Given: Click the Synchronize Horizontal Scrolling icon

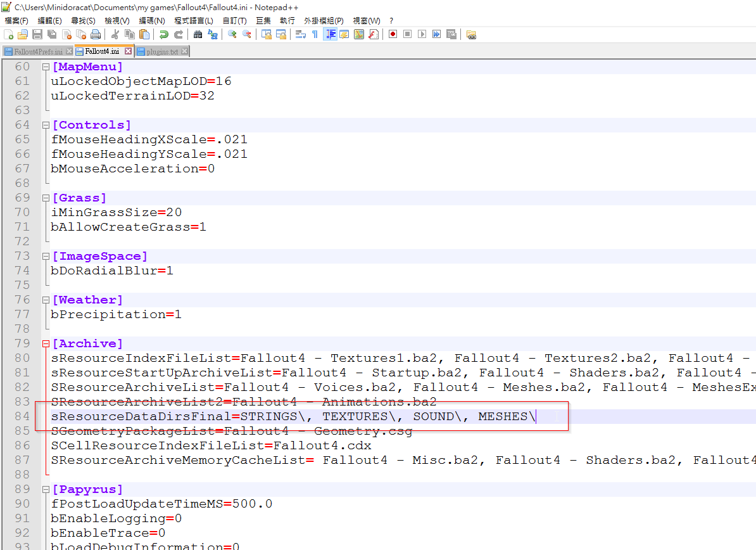Looking at the screenshot, I should (x=280, y=34).
